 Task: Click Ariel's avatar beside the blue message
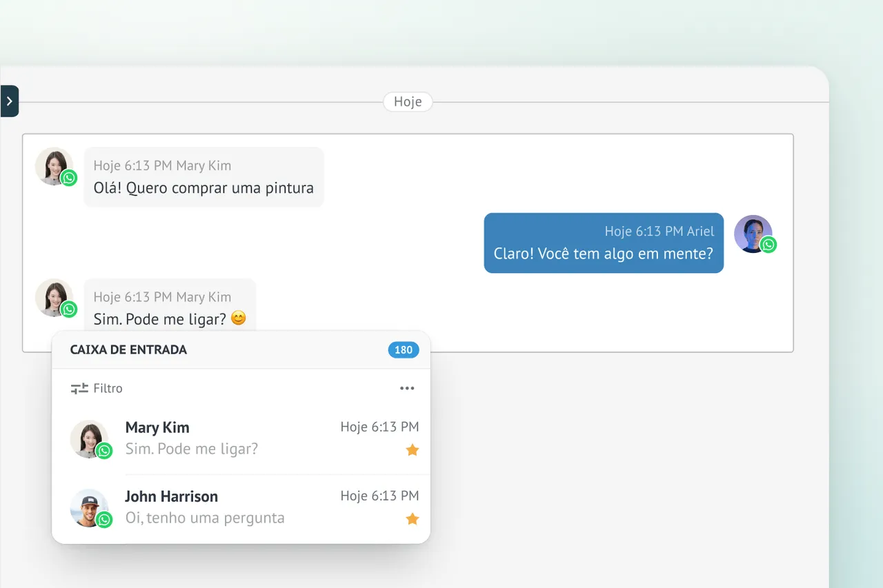(x=753, y=234)
